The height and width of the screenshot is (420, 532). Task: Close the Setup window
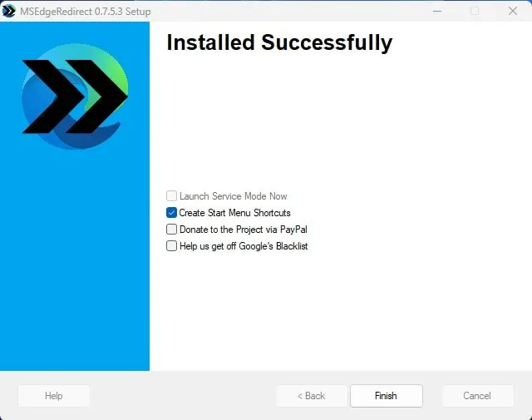point(513,11)
